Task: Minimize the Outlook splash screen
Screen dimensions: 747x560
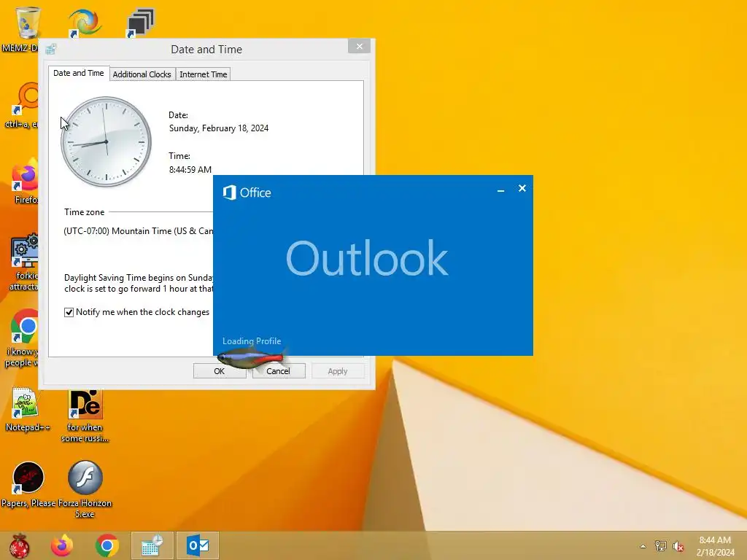Action: pos(500,190)
